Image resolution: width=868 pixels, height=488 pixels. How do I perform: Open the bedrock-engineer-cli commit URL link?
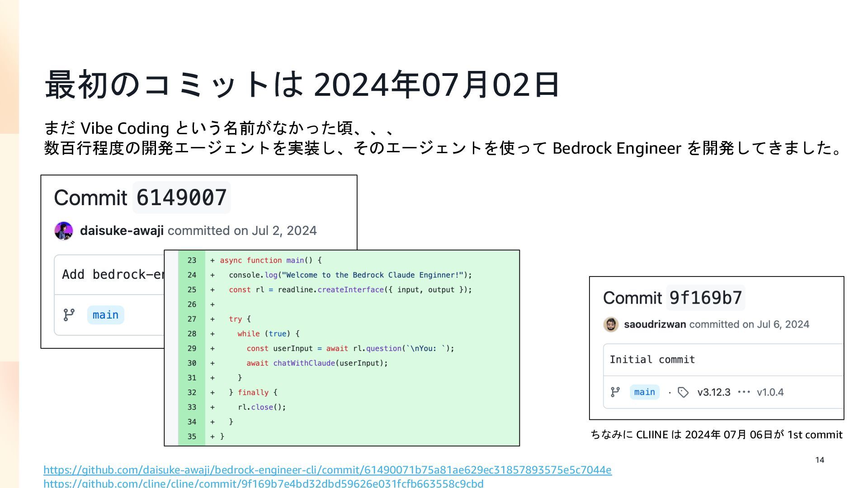pos(327,470)
